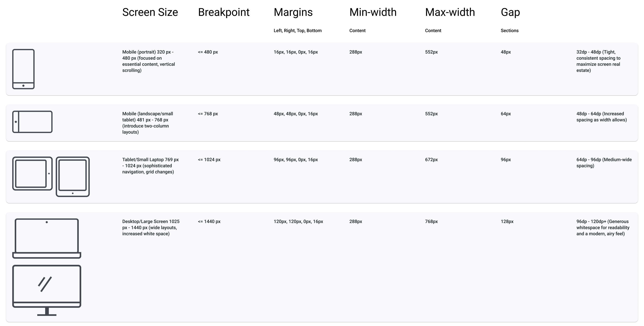Click the Mobile (landscape/small tablet) description

[148, 123]
